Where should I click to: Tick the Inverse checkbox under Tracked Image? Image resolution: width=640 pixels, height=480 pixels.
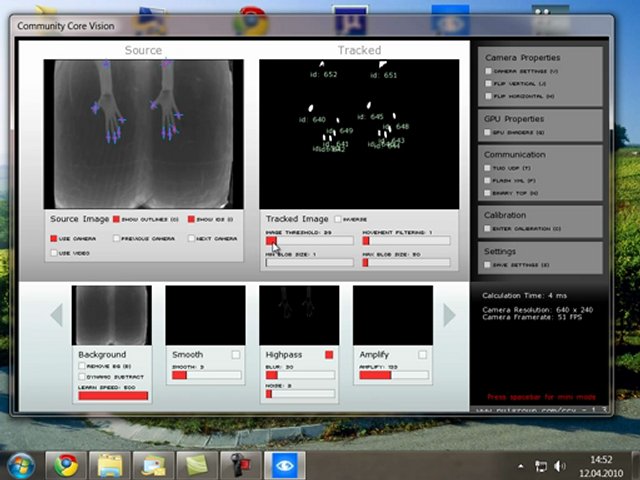click(x=338, y=219)
